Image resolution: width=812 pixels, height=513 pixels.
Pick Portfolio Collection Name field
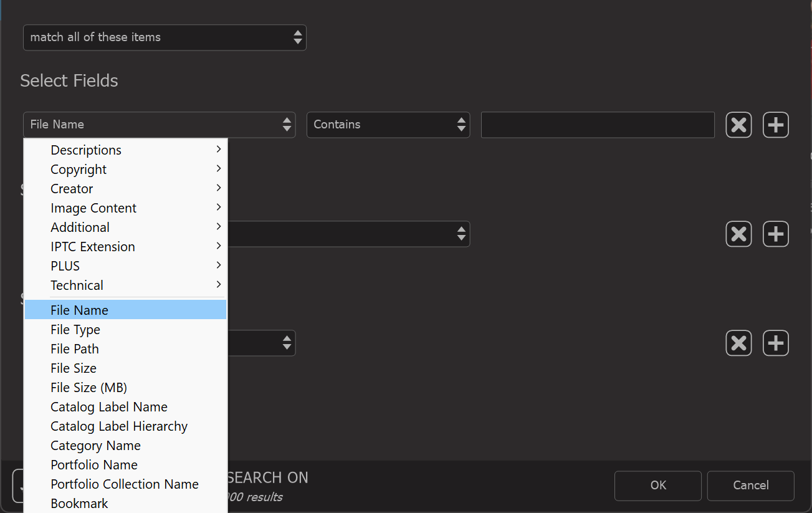coord(125,484)
